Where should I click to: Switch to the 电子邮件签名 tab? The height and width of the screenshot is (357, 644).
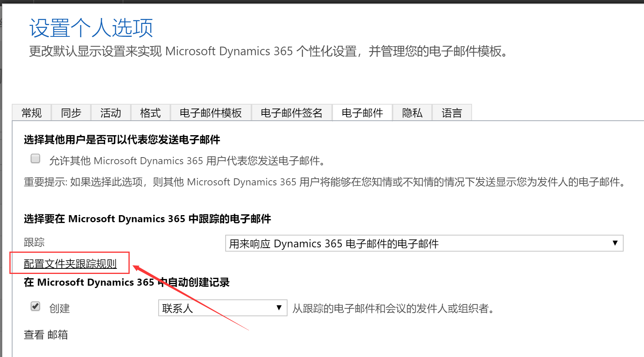coord(292,113)
